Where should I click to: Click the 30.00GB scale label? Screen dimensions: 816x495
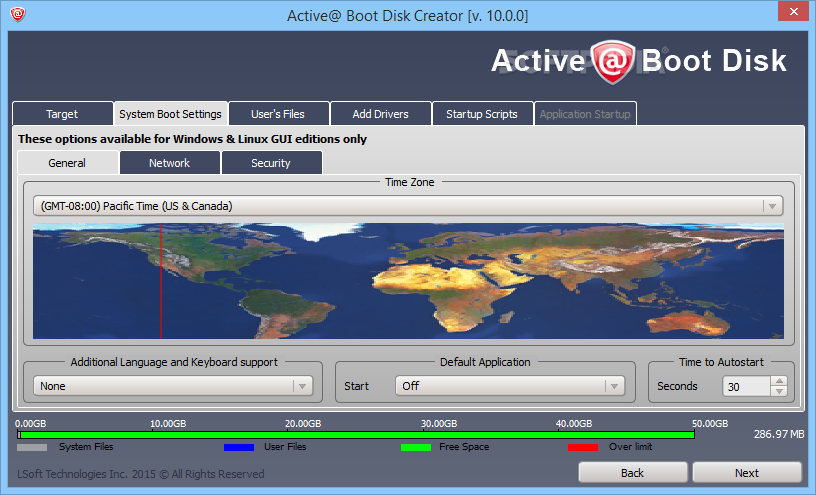439,424
